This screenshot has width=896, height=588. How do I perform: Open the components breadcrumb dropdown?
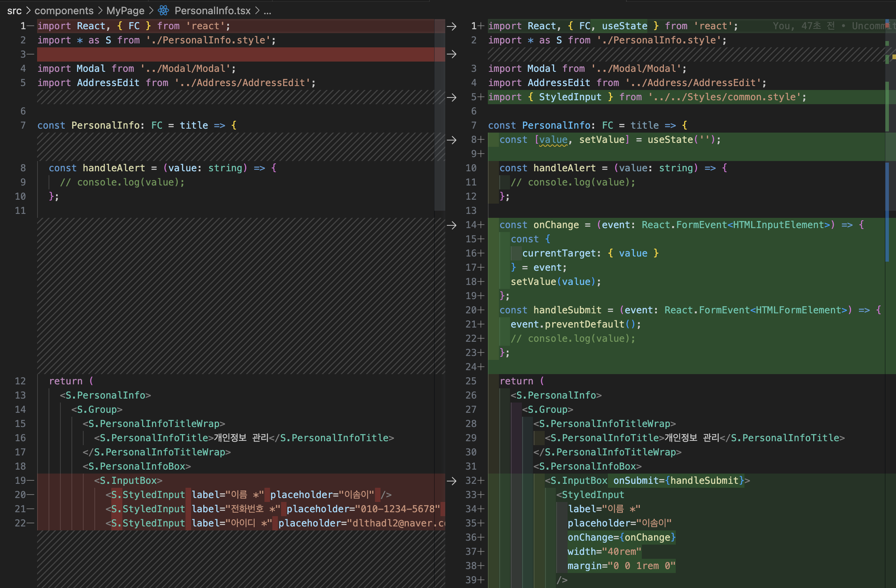pyautogui.click(x=64, y=11)
